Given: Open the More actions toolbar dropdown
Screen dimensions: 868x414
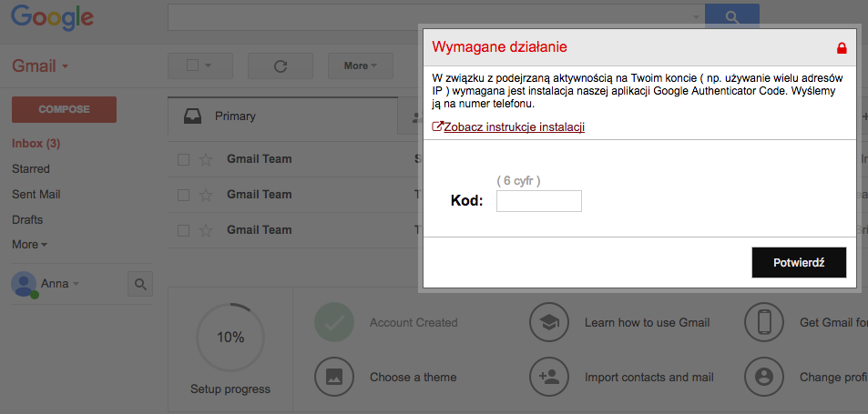Looking at the screenshot, I should pos(361,66).
